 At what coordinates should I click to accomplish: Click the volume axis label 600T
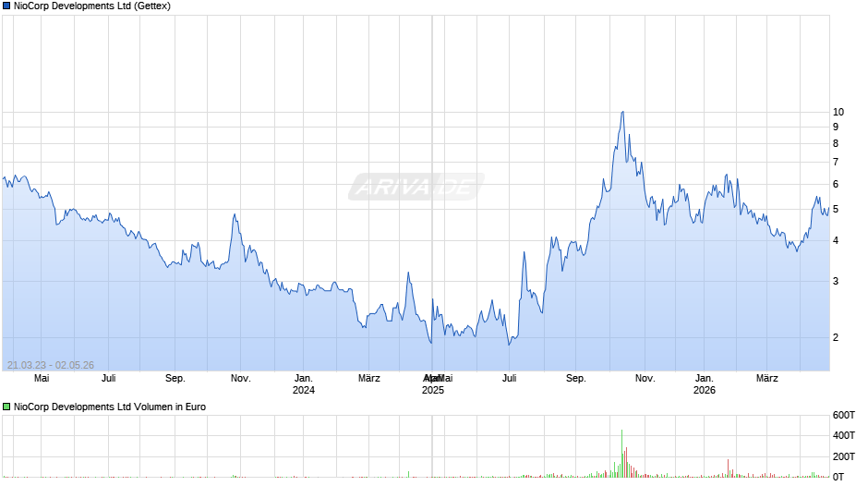[x=844, y=415]
